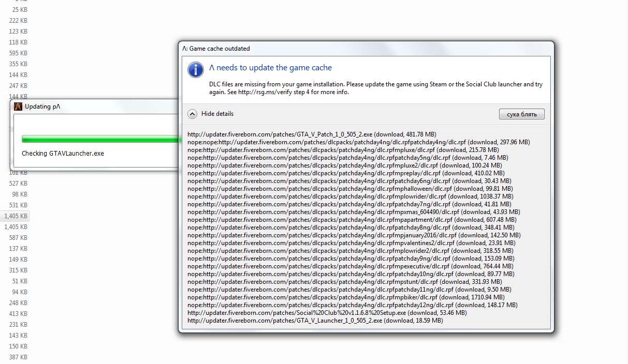Select the mphalloween/dlc.rpf download line
This screenshot has width=628, height=364.
pyautogui.click(x=350, y=189)
